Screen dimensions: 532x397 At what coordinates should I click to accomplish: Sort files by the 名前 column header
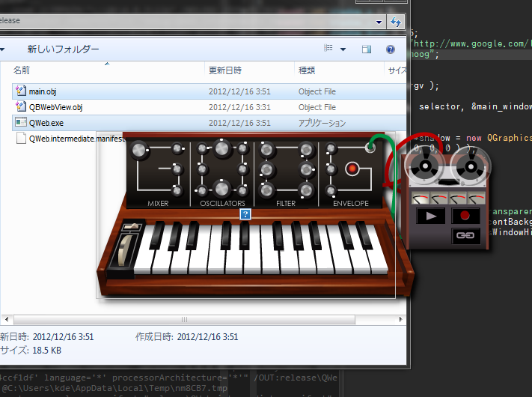click(22, 70)
